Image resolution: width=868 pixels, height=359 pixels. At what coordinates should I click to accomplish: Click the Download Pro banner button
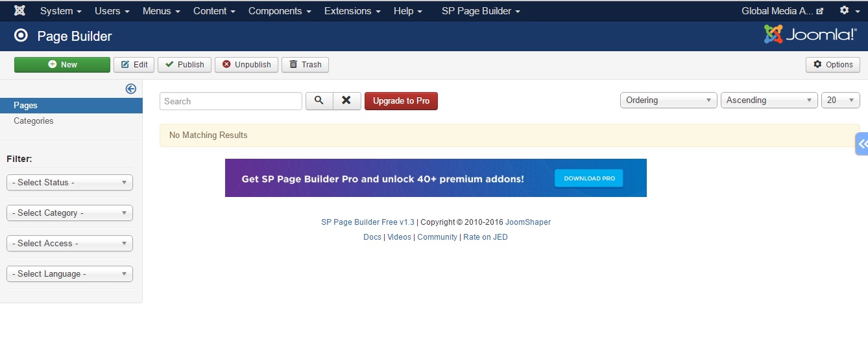[x=589, y=178]
